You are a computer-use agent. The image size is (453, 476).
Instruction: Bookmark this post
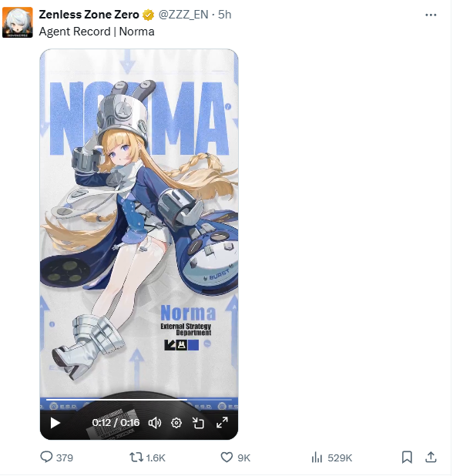point(407,458)
